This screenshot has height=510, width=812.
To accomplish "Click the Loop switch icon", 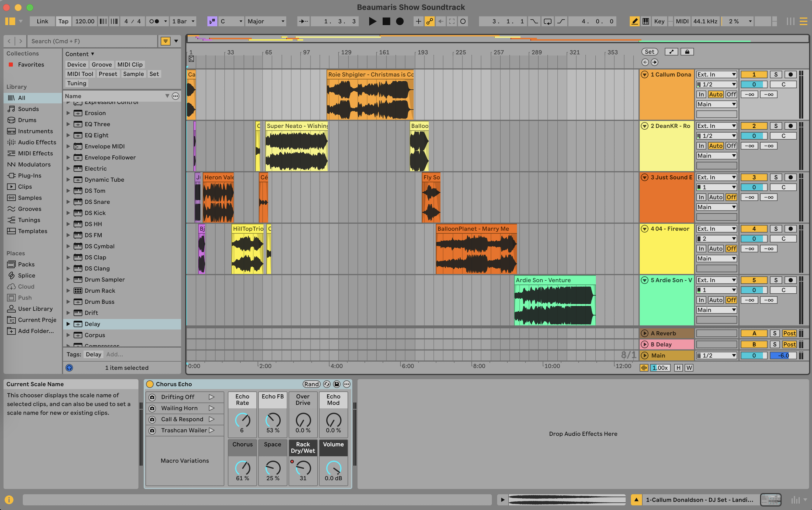I will 548,21.
